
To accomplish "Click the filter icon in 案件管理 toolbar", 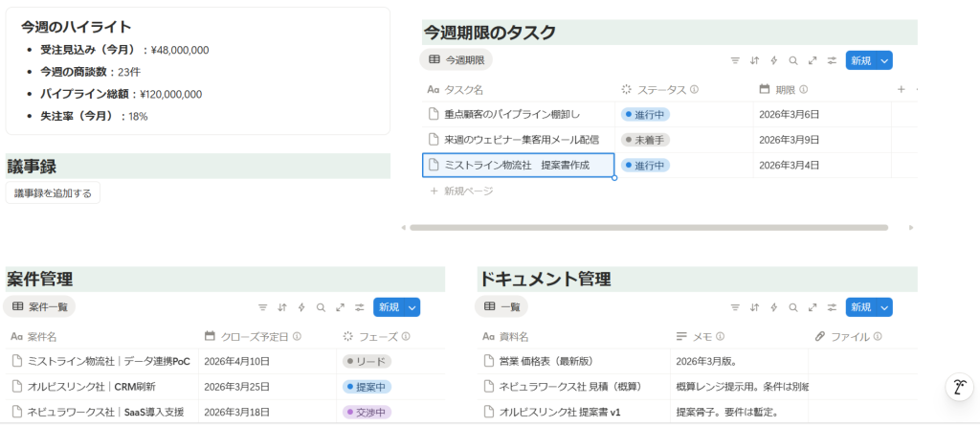I will pyautogui.click(x=263, y=307).
